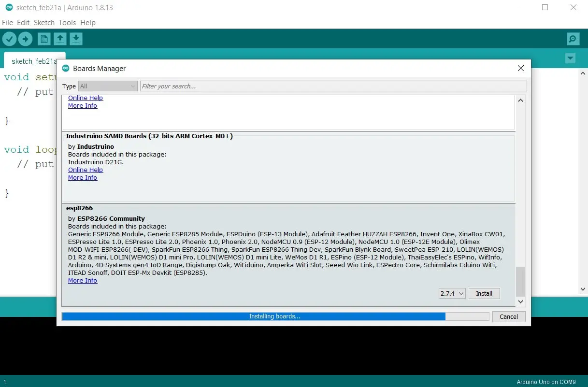Click the Installing boards progress bar
The image size is (588, 387).
tap(275, 316)
